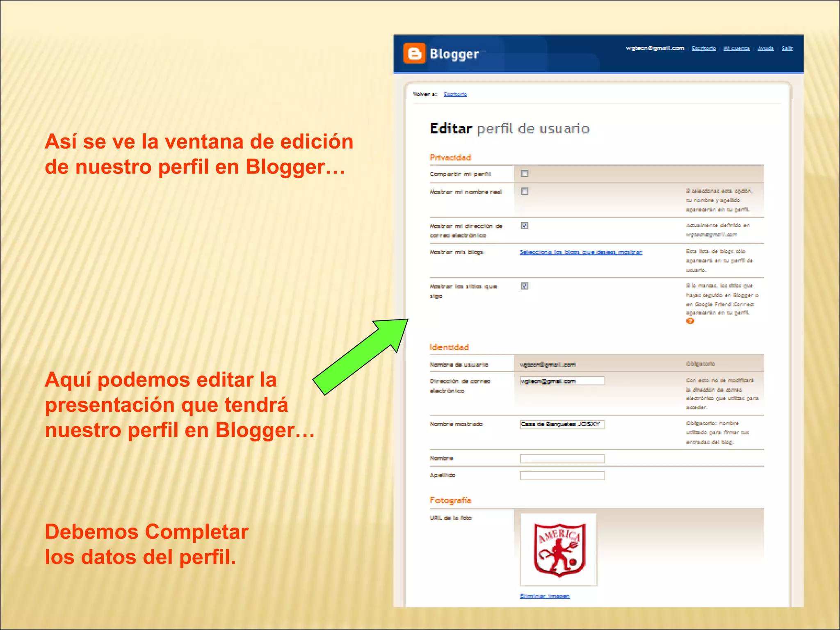Click the Blogger wordmark text

(454, 54)
